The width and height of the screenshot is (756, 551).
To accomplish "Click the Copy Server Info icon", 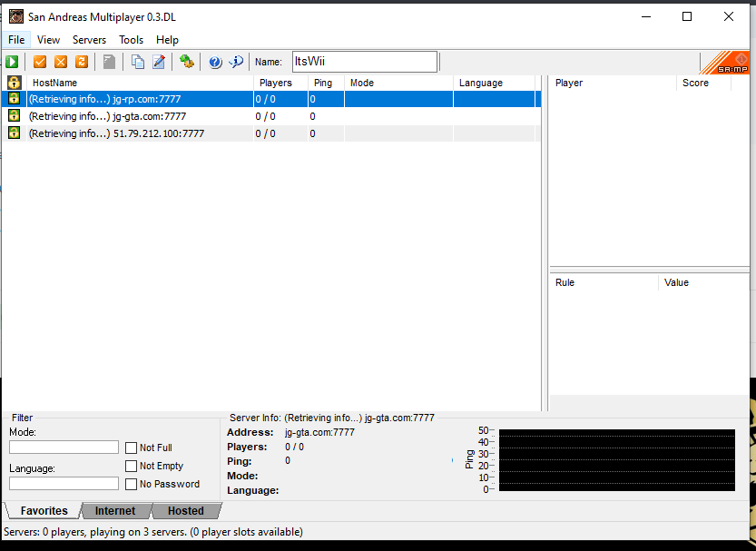I will pyautogui.click(x=138, y=62).
